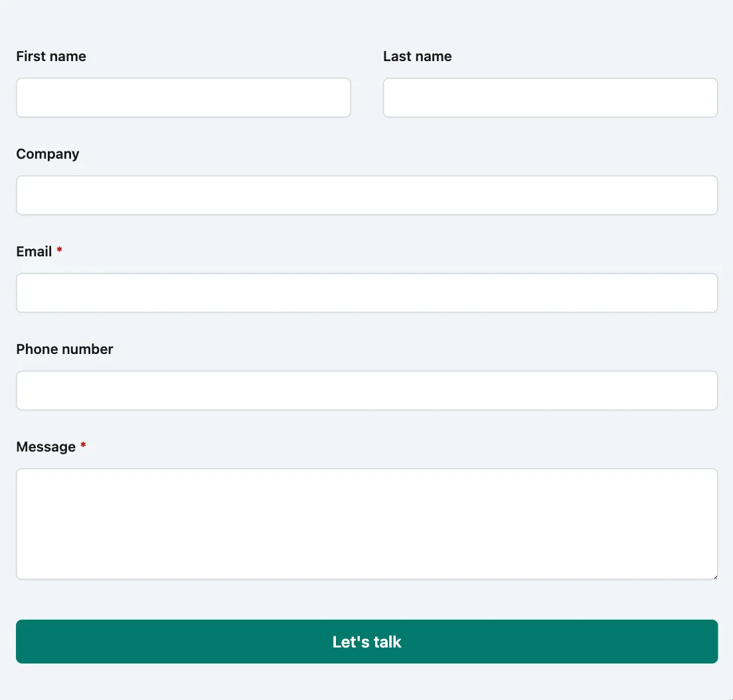Click the Phone number label

(64, 349)
